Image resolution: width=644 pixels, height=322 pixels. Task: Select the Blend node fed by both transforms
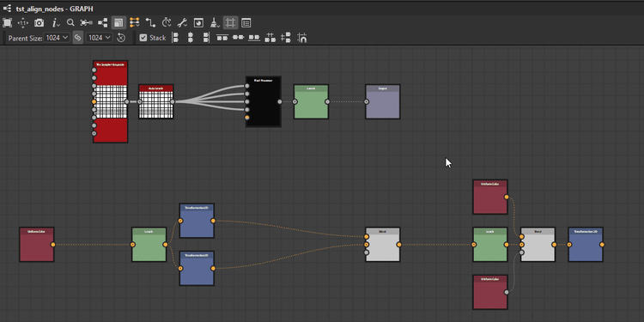click(383, 245)
